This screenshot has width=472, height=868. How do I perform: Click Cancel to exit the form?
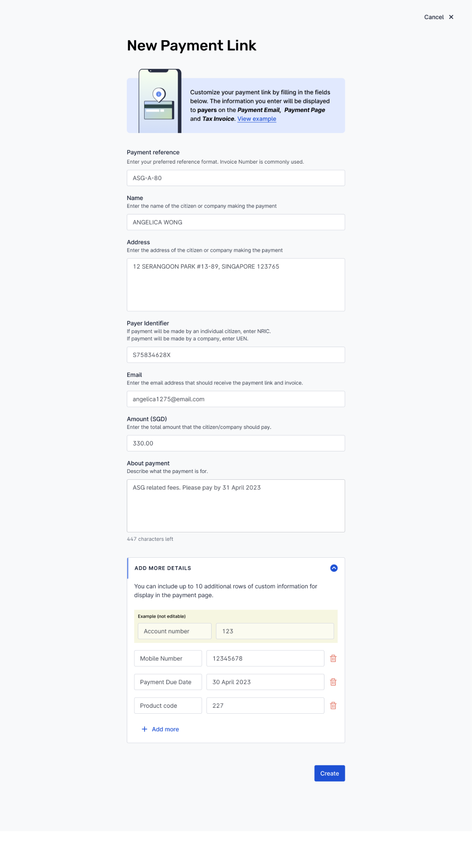433,17
